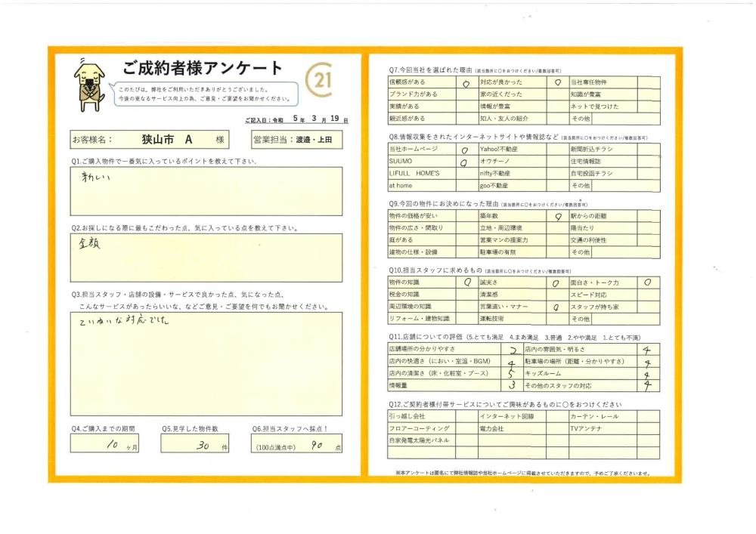This screenshot has width=756, height=534.
Task: Click the Q6 staff score field showing 90
Action: [296, 443]
